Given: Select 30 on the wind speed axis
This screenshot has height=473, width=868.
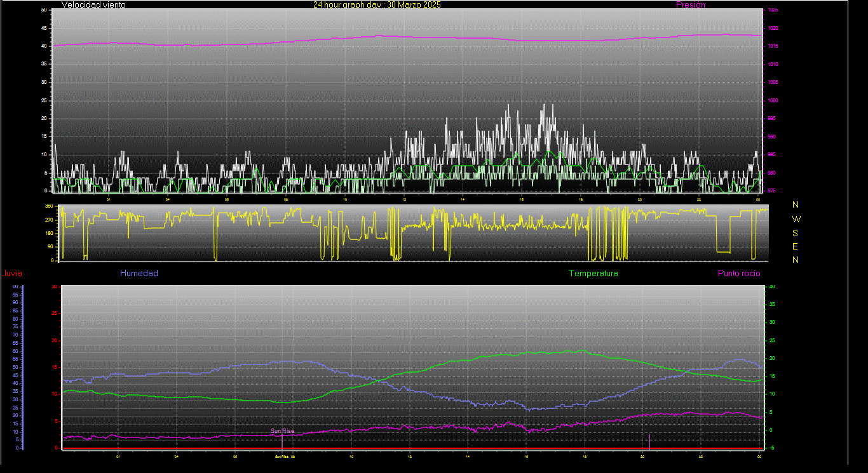Looking at the screenshot, I should pyautogui.click(x=44, y=82).
